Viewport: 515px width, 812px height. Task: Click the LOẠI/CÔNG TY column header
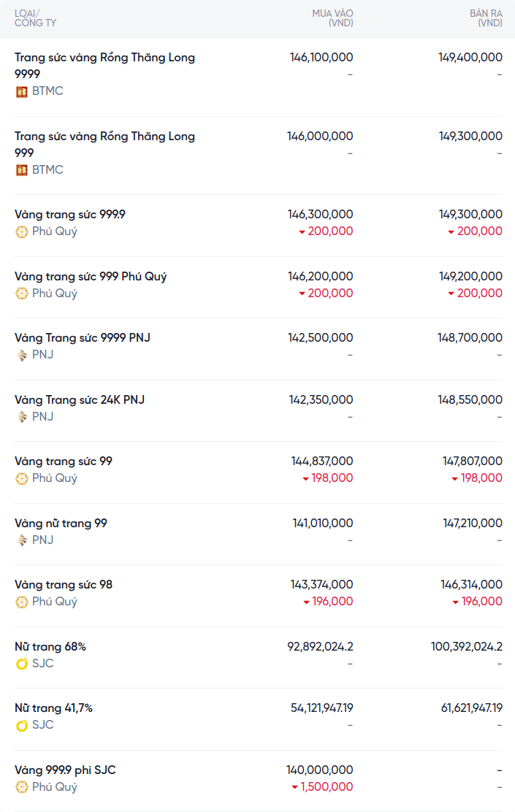pos(35,18)
